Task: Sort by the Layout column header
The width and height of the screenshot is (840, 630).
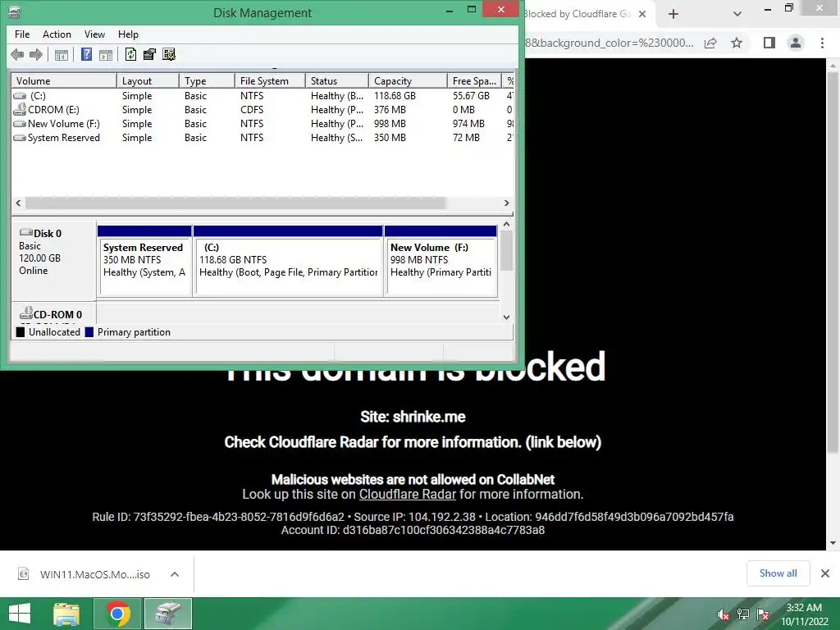Action: click(148, 81)
